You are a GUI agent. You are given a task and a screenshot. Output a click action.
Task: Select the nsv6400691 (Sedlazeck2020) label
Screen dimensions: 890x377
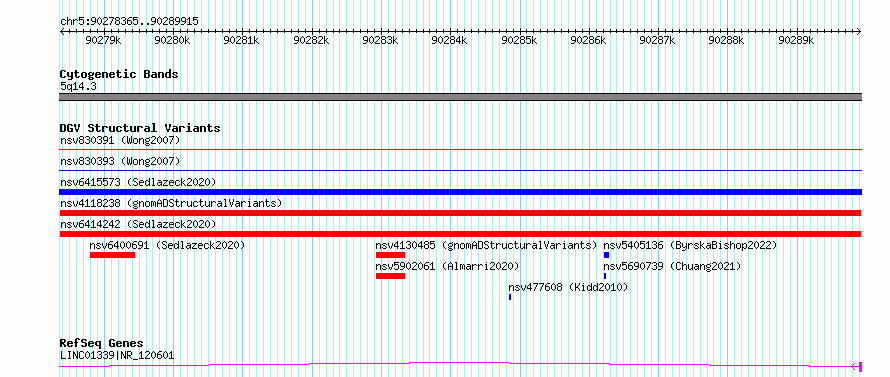click(x=167, y=245)
